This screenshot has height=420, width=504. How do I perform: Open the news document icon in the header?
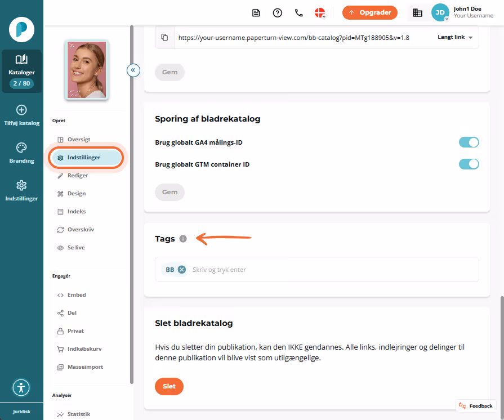click(256, 13)
